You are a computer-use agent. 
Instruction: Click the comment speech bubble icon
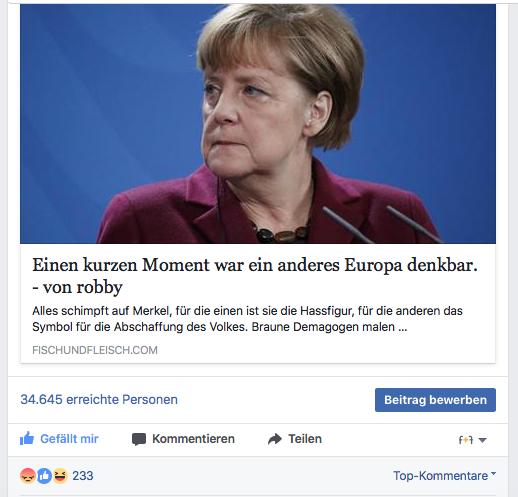tap(139, 439)
